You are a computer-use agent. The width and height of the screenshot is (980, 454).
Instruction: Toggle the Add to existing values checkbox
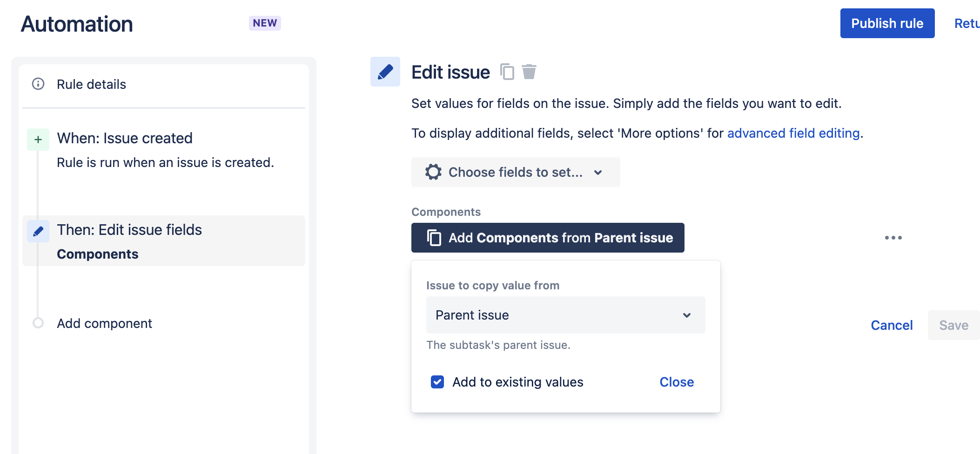[437, 382]
